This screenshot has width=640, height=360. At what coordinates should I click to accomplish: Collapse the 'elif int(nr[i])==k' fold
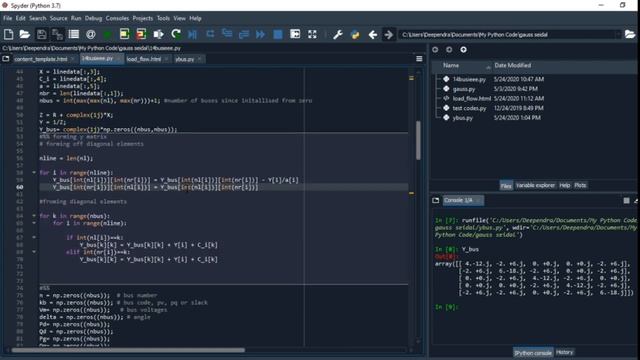(x=34, y=252)
